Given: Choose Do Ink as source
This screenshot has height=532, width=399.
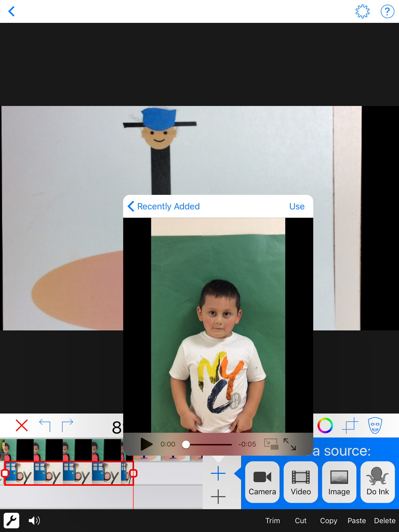Looking at the screenshot, I should point(378,482).
